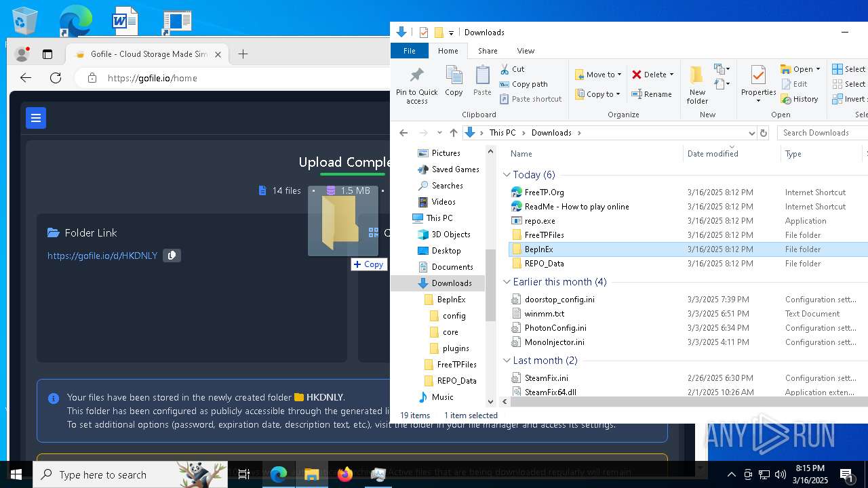Open the Delete dropdown arrow
This screenshot has width=868, height=488.
[x=671, y=75]
